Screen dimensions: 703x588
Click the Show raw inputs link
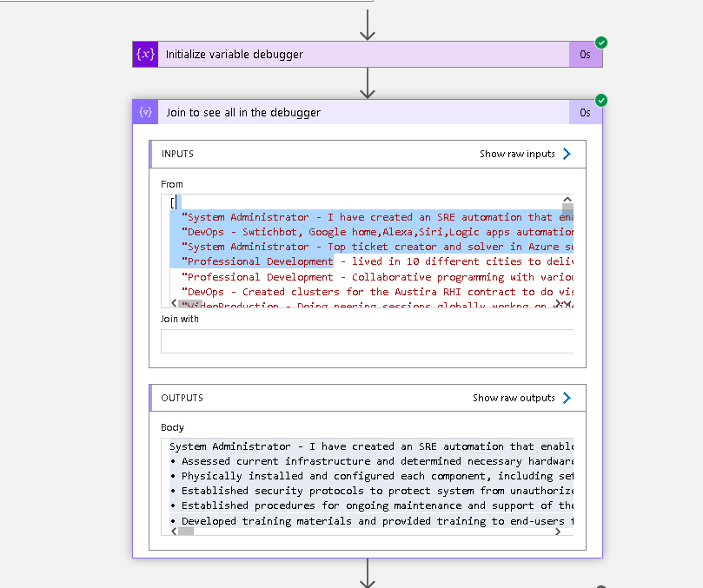[517, 154]
